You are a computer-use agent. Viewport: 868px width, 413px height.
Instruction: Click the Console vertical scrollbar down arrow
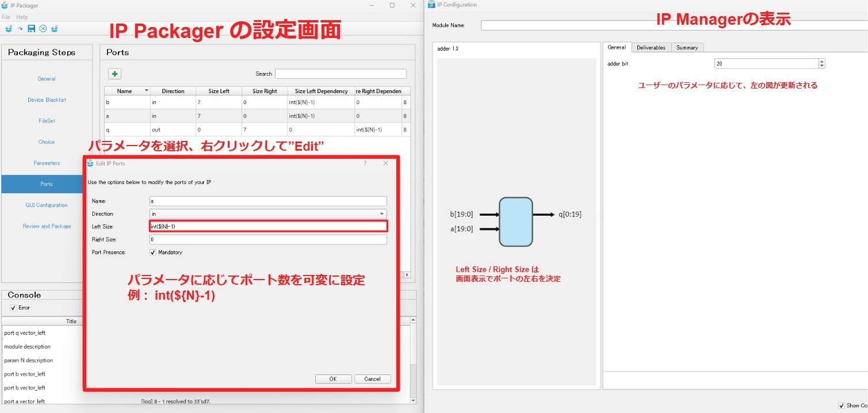pos(412,400)
